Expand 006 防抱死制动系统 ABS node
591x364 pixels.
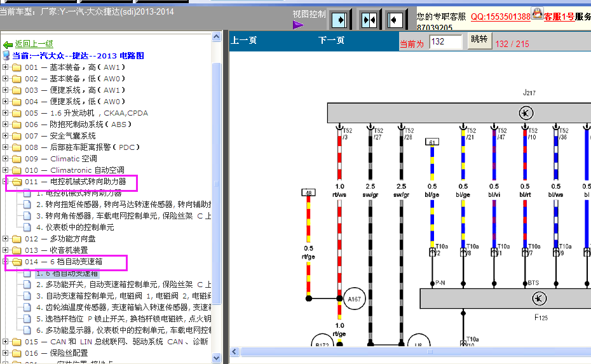tap(5, 124)
